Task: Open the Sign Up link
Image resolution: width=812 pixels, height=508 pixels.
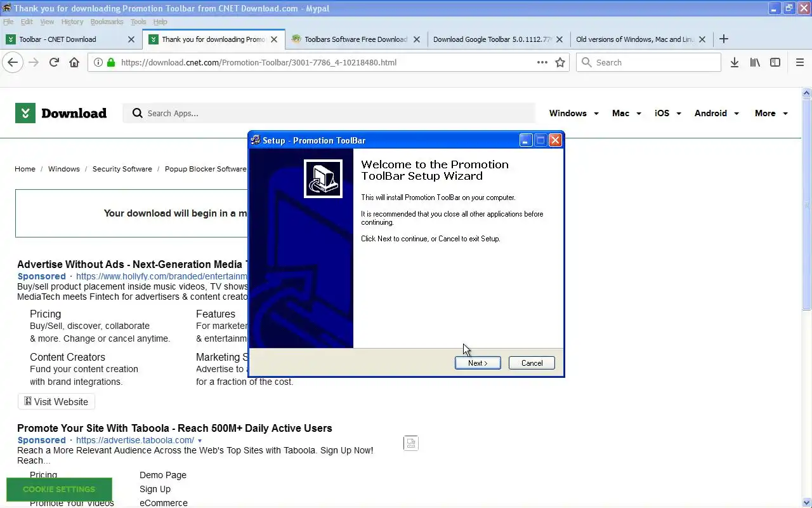Action: tap(155, 489)
